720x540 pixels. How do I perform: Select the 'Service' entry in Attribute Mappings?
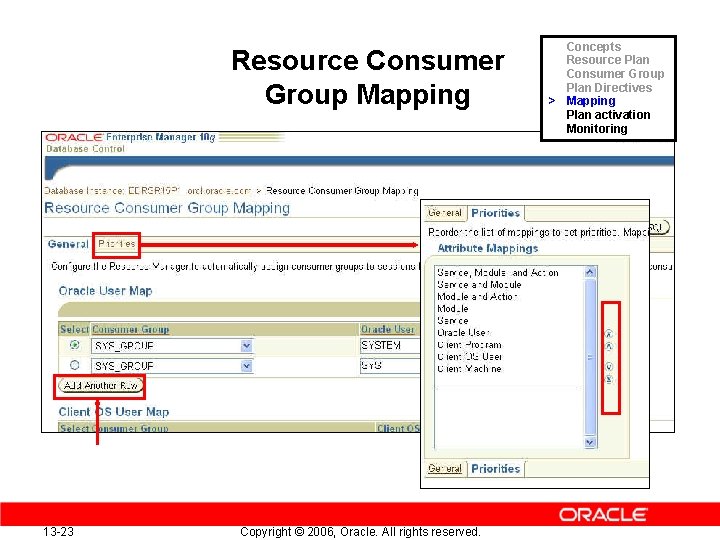coord(453,321)
